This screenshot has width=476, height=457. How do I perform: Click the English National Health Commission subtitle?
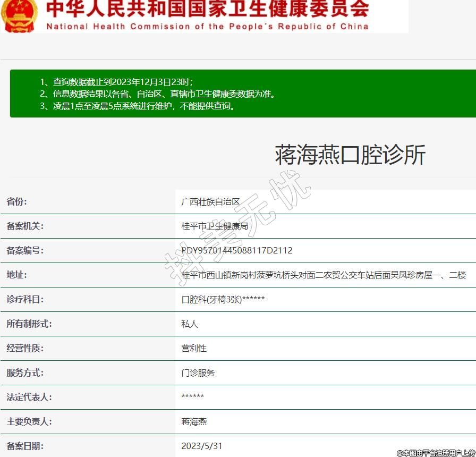[x=207, y=27]
